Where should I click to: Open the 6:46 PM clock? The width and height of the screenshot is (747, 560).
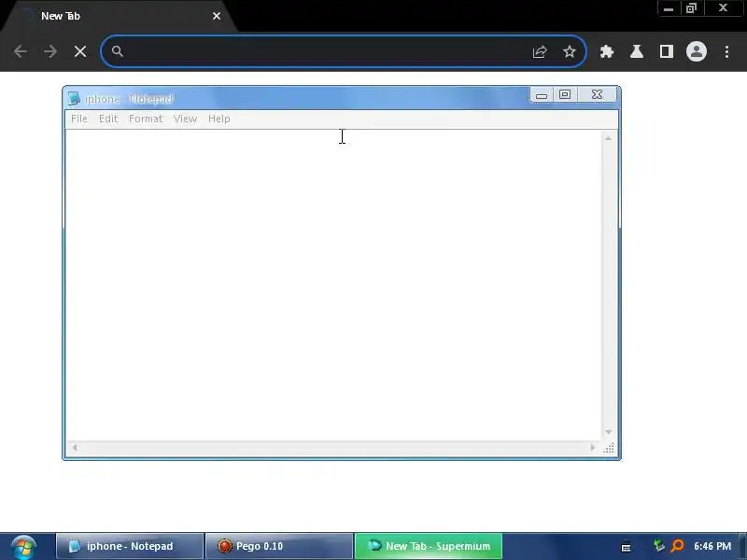click(712, 546)
